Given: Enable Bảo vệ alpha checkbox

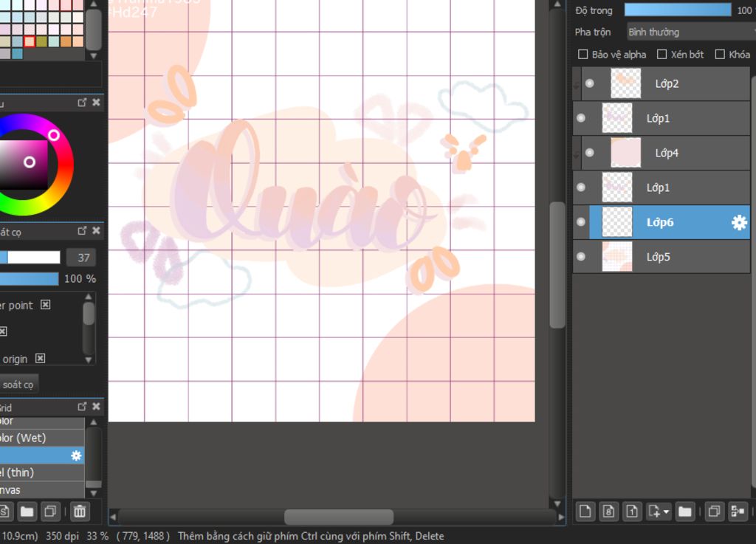Looking at the screenshot, I should [583, 55].
